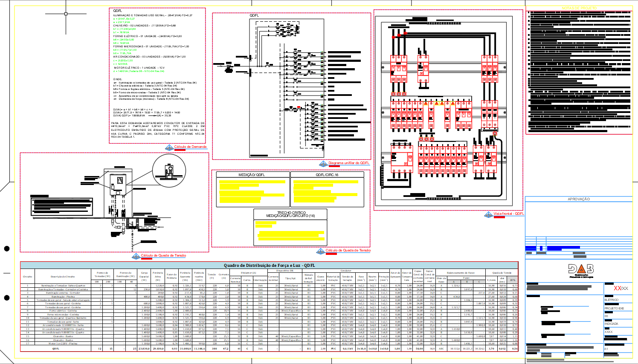The image size is (638, 364).
Task: Click the MEDIÇÃO/ QDFL box header
Action: [252, 174]
